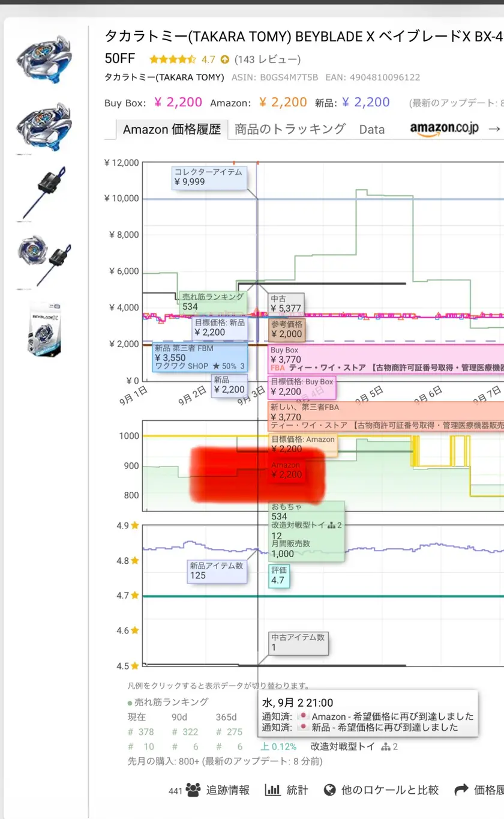
Task: Click the 新品 price ¥ 2,200 in purple
Action: click(366, 102)
